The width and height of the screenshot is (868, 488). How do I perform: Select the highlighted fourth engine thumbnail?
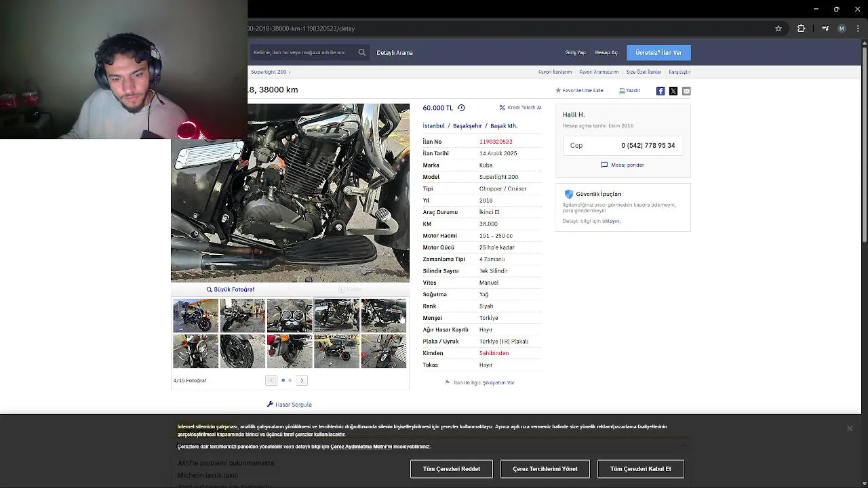point(336,316)
